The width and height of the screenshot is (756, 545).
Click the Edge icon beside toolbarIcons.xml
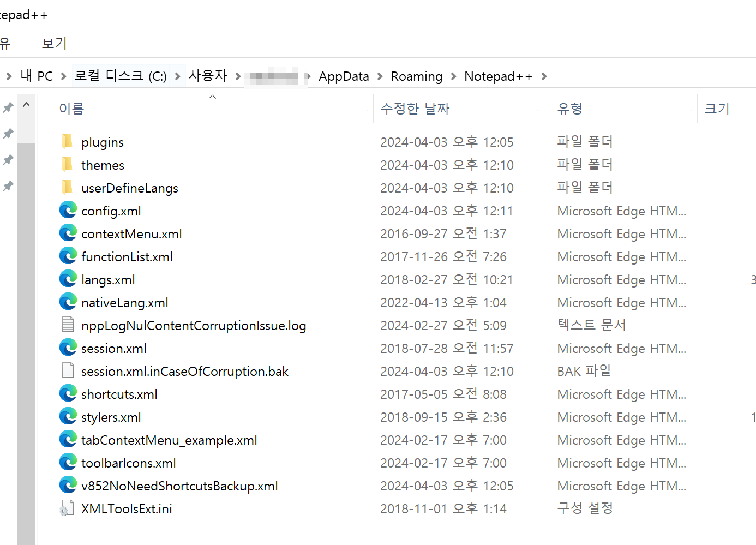(68, 462)
